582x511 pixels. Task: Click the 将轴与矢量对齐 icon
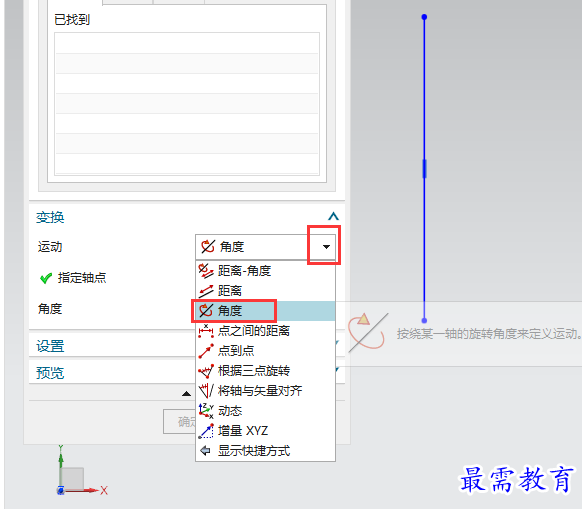coord(206,390)
